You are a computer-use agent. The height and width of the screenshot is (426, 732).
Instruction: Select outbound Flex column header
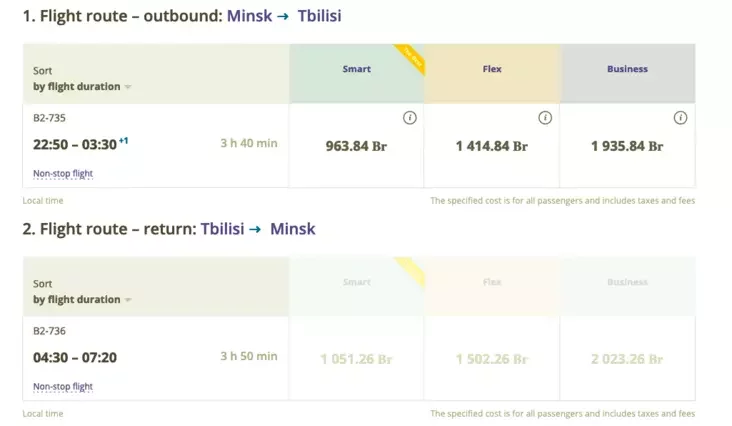pyautogui.click(x=492, y=74)
